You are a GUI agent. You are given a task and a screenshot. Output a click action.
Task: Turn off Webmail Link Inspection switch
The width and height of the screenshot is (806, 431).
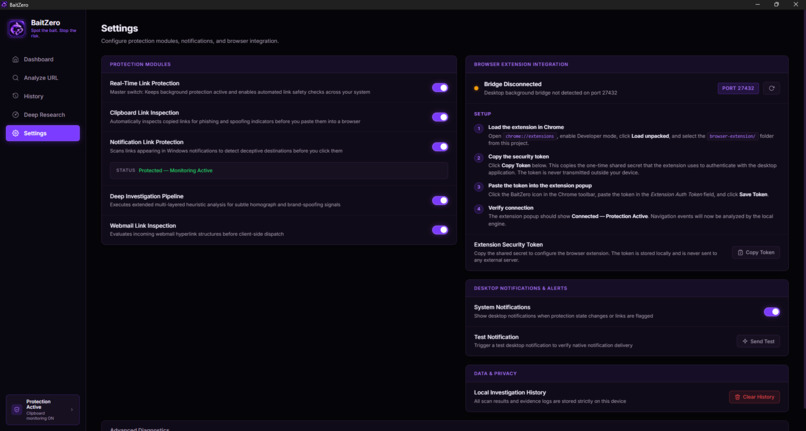tap(440, 229)
